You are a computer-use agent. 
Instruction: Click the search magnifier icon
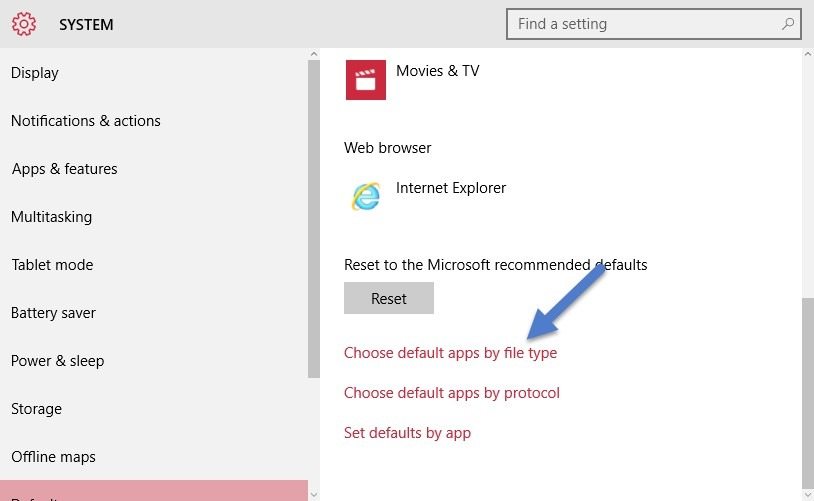pos(788,24)
